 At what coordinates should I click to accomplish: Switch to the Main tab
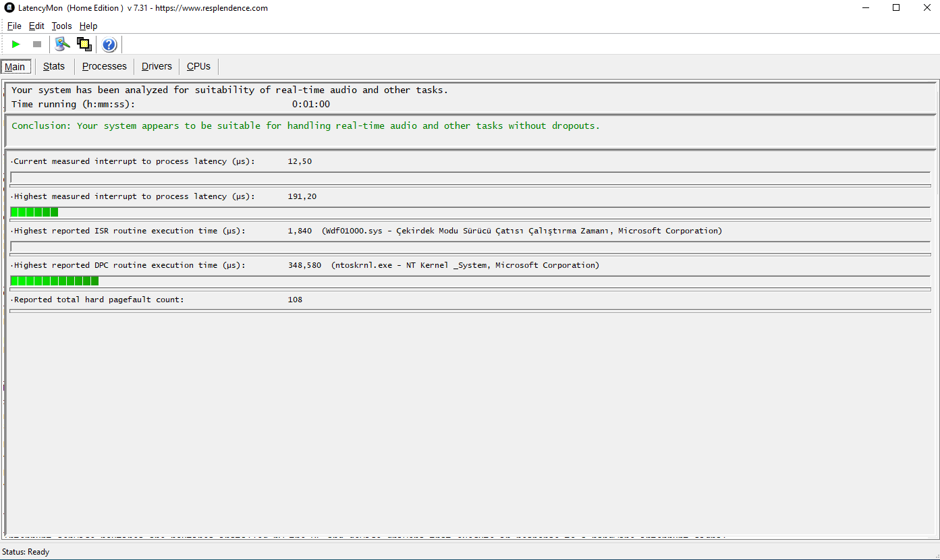(15, 66)
